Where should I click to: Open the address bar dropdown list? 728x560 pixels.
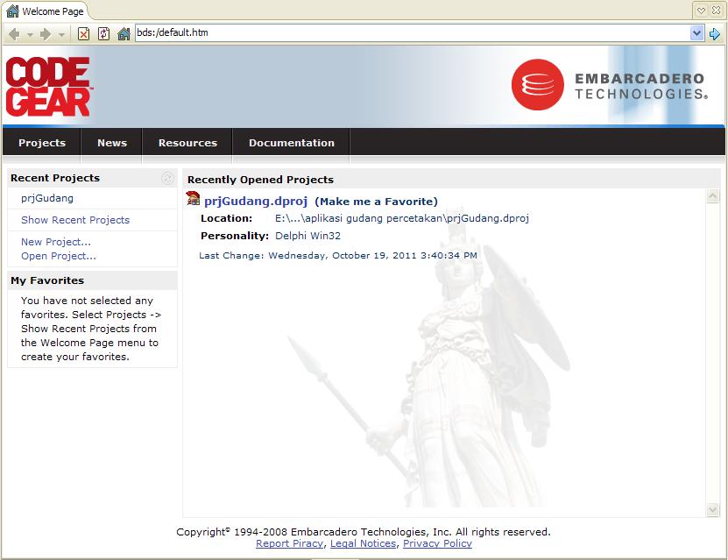tap(695, 33)
